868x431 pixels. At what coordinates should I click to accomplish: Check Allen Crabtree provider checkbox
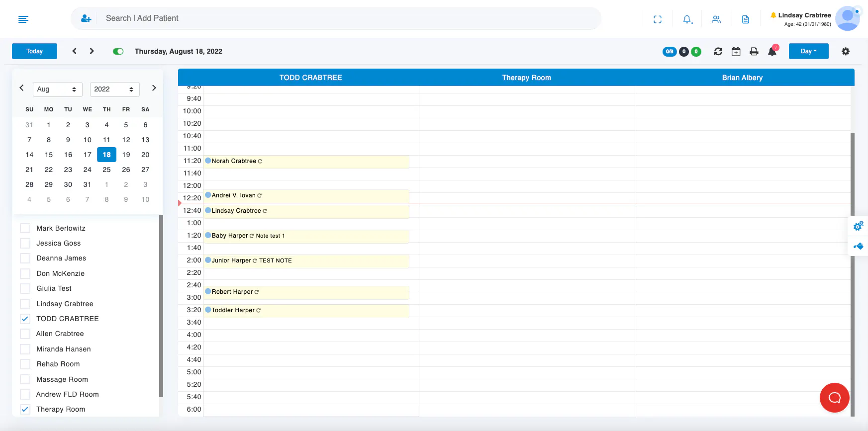tap(25, 334)
